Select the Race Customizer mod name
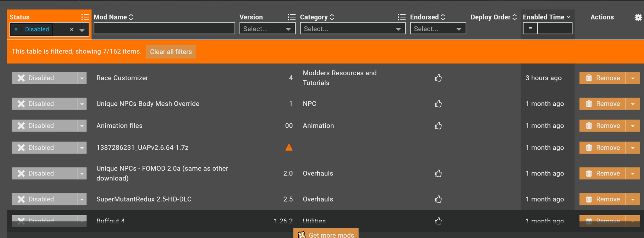Image resolution: width=644 pixels, height=238 pixels. click(x=122, y=78)
